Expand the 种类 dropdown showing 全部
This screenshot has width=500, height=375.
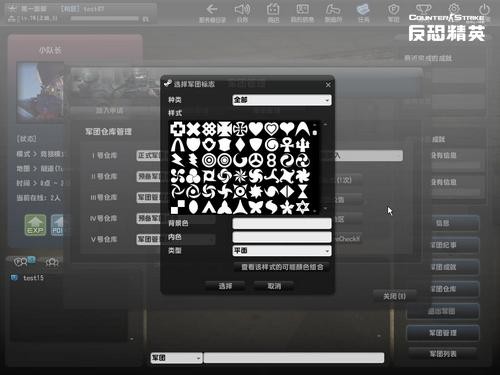coord(282,100)
